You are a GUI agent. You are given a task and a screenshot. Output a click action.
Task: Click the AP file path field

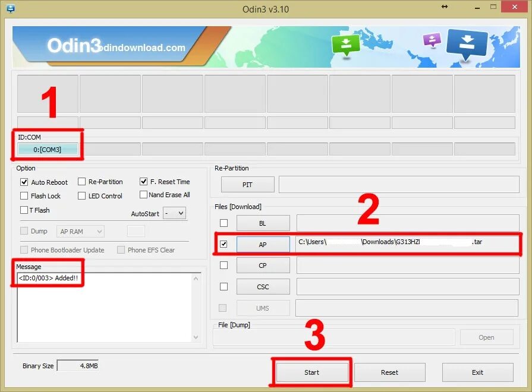point(407,244)
